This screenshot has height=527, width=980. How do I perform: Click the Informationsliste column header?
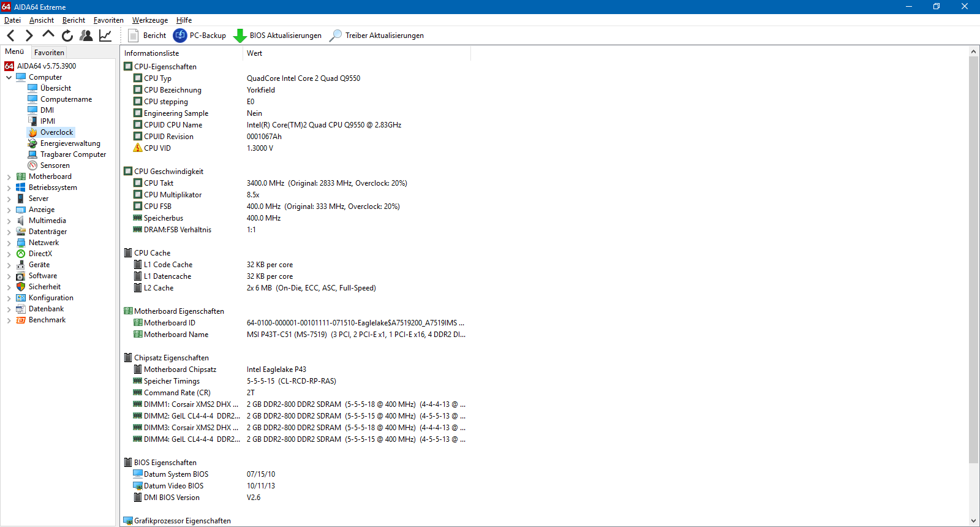[182, 53]
